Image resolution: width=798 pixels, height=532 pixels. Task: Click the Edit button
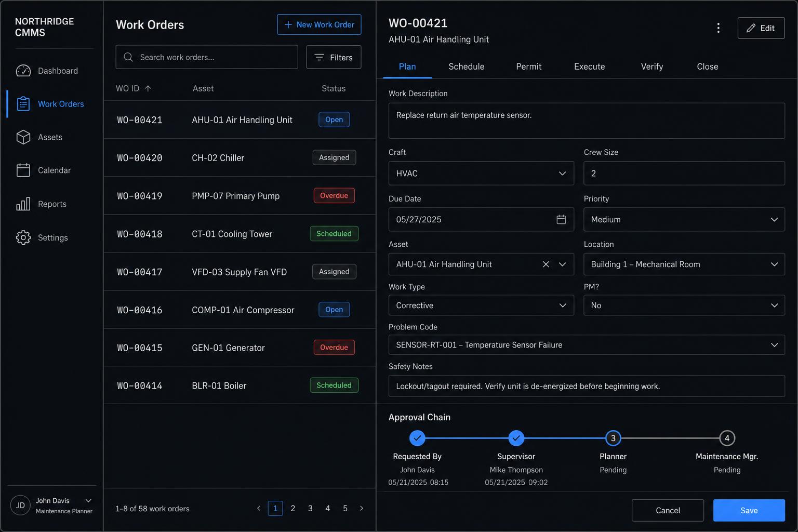click(761, 28)
